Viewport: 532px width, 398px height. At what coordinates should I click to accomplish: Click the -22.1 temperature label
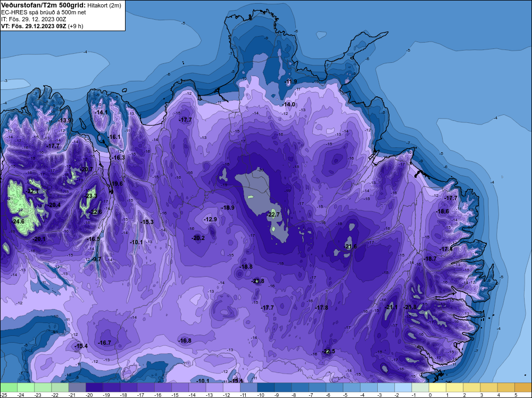(x=32, y=192)
